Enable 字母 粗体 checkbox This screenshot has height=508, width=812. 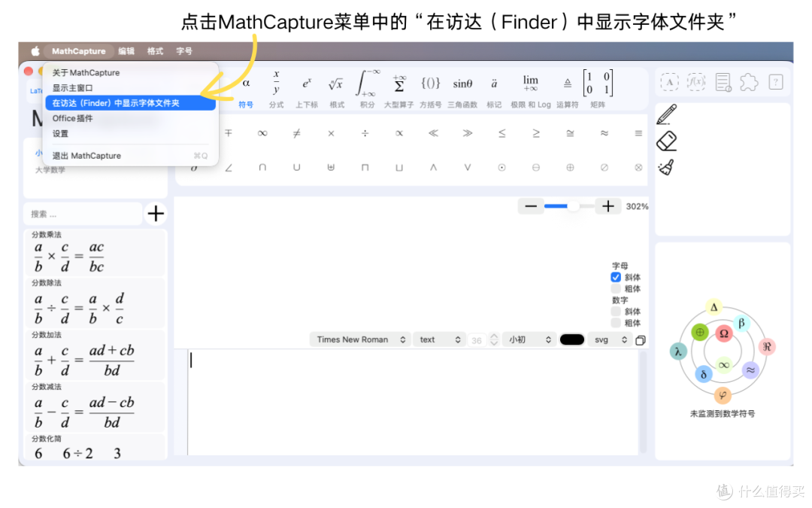point(616,289)
